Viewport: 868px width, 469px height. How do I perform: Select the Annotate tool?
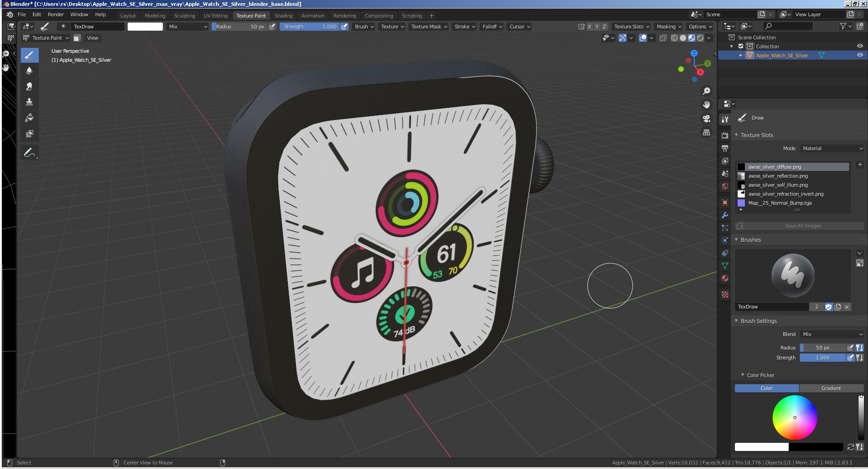(x=29, y=153)
